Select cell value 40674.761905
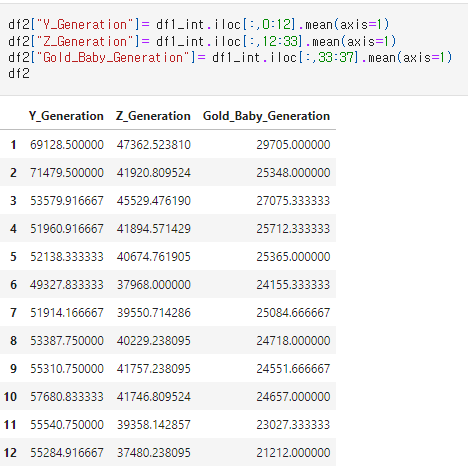Viewport: 468px width, 472px height. (x=154, y=257)
